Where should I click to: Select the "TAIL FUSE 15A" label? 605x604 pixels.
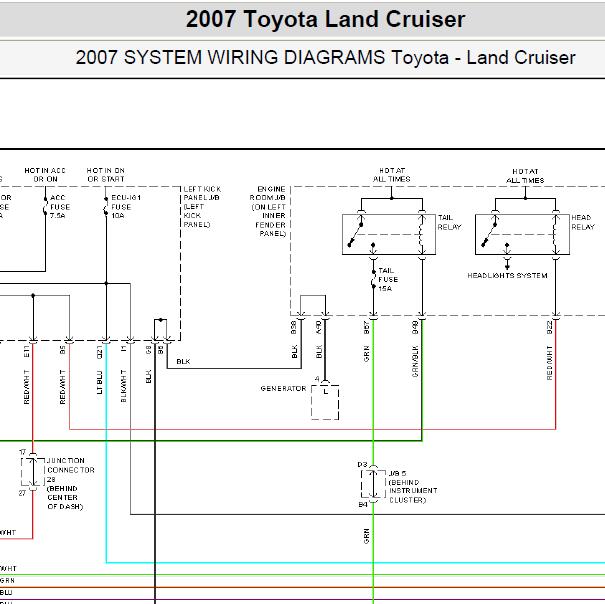pos(388,279)
